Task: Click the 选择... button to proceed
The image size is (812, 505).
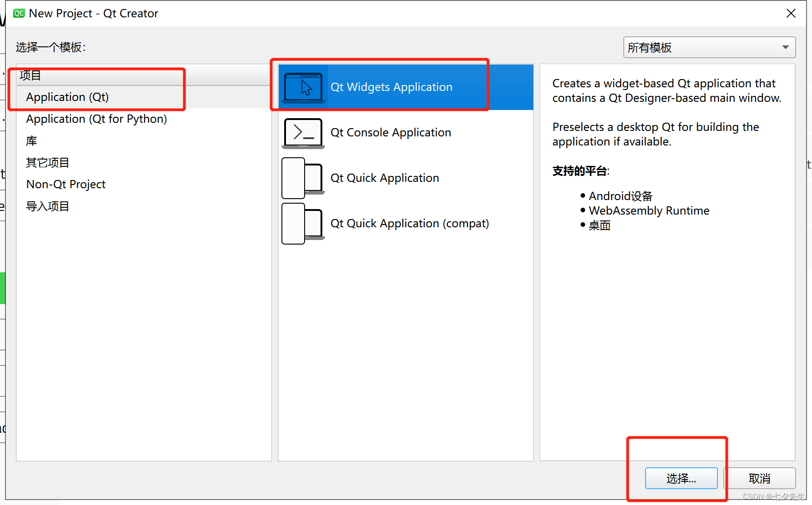Action: (681, 478)
